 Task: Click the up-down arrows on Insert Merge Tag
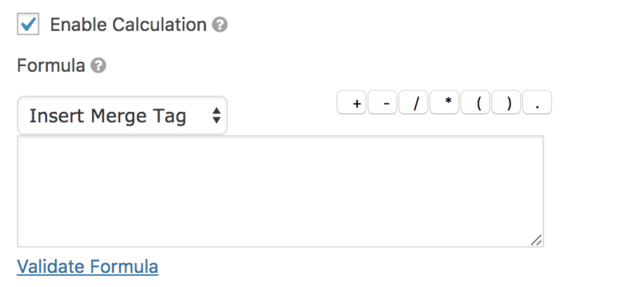tap(217, 115)
